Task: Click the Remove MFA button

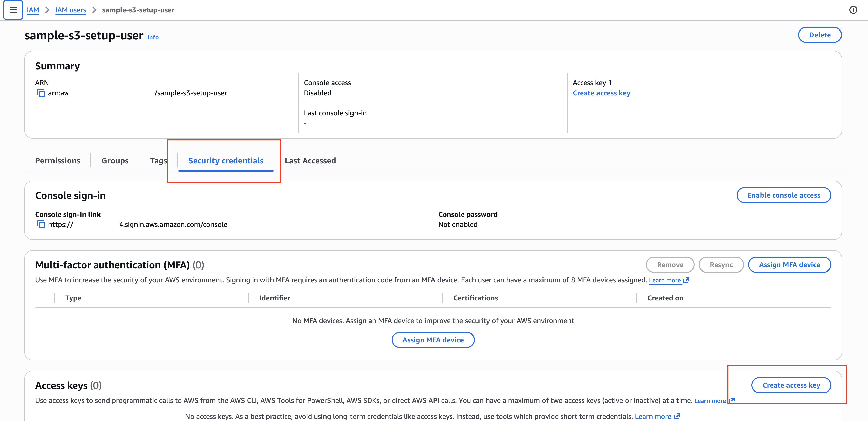Action: 670,265
